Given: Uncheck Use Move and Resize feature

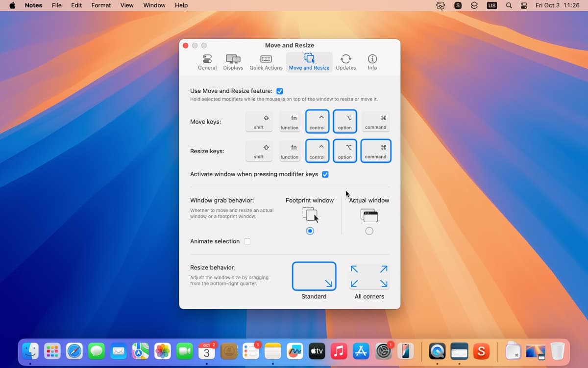Looking at the screenshot, I should [280, 91].
